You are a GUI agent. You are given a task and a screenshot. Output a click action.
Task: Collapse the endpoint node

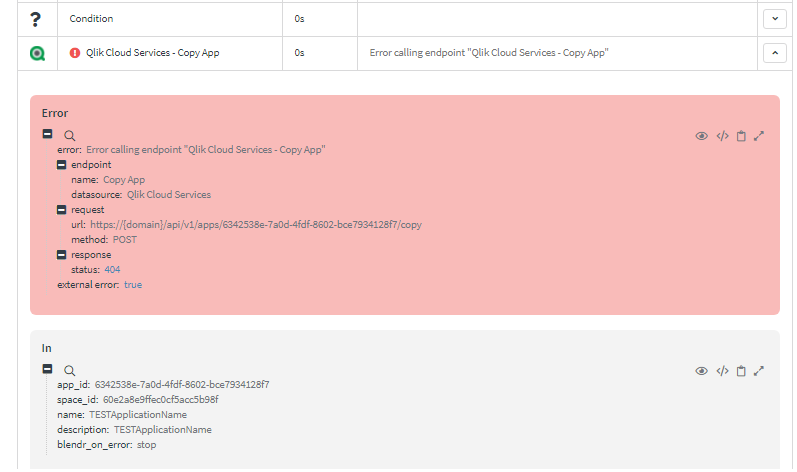click(61, 165)
